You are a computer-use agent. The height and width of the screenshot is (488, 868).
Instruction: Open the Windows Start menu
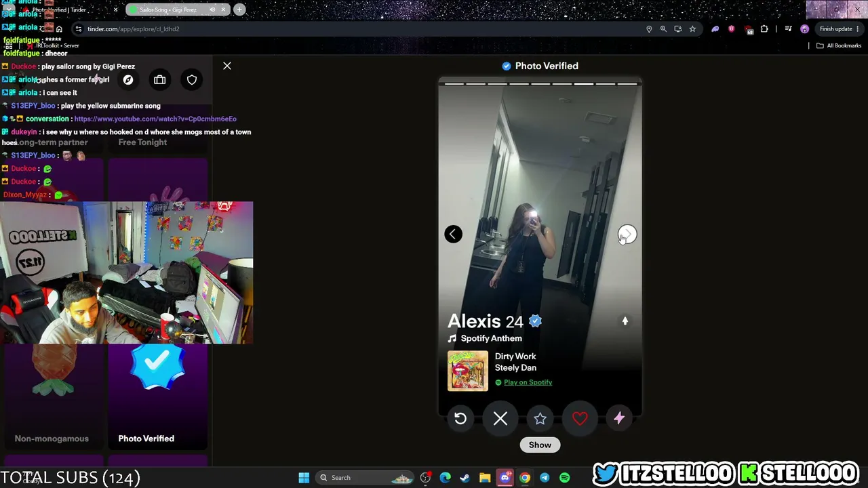[304, 478]
